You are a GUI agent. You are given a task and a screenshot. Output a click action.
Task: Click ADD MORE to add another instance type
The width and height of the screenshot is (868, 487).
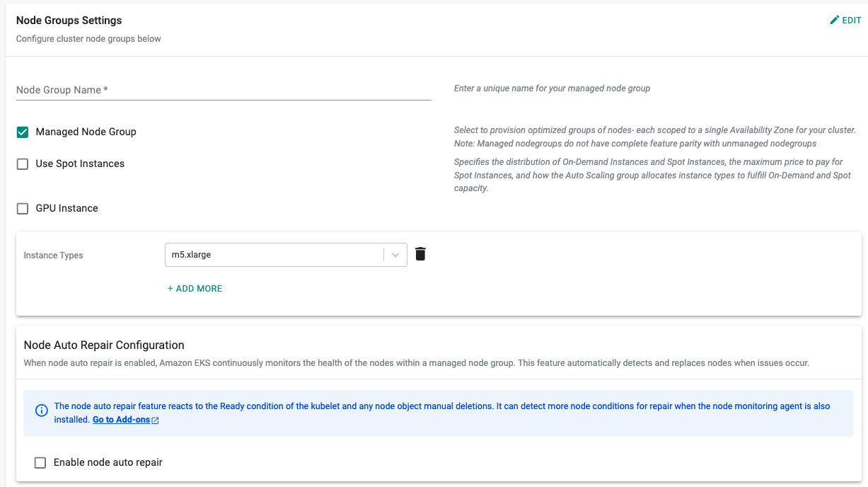tap(199, 289)
